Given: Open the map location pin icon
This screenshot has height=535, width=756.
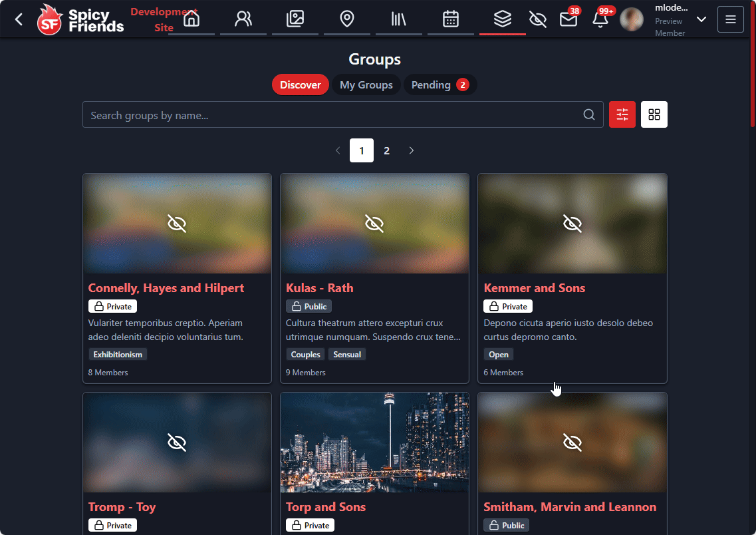Looking at the screenshot, I should [x=346, y=19].
